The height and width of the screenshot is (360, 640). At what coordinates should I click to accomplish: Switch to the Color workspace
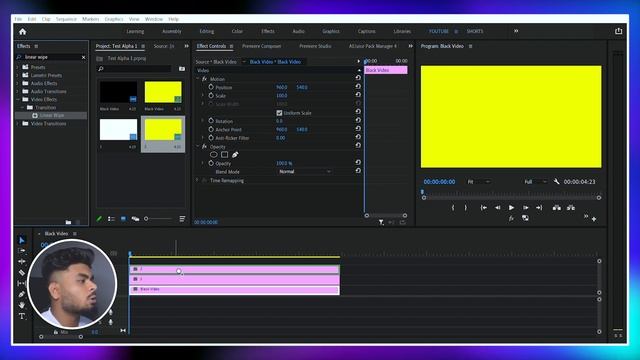click(237, 31)
